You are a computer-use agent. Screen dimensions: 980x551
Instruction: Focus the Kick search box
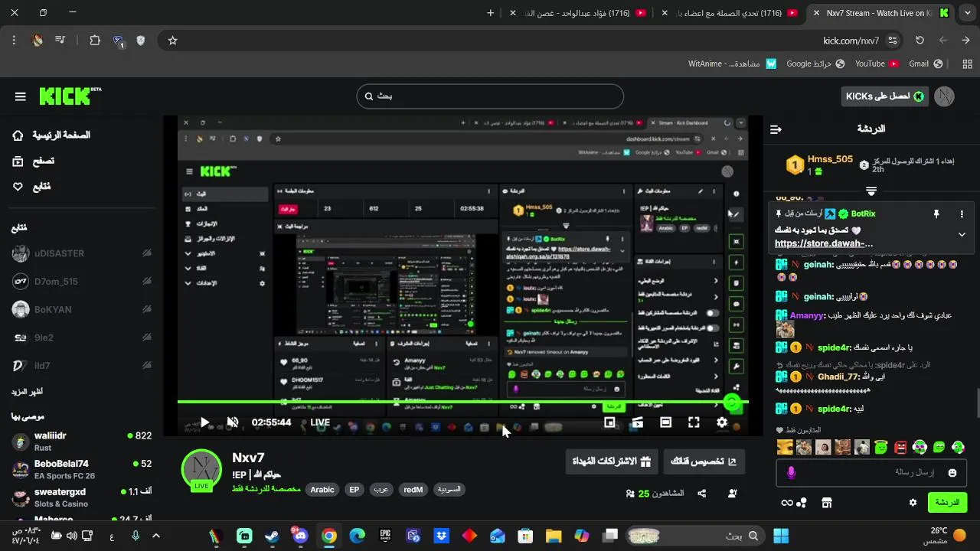tap(490, 96)
